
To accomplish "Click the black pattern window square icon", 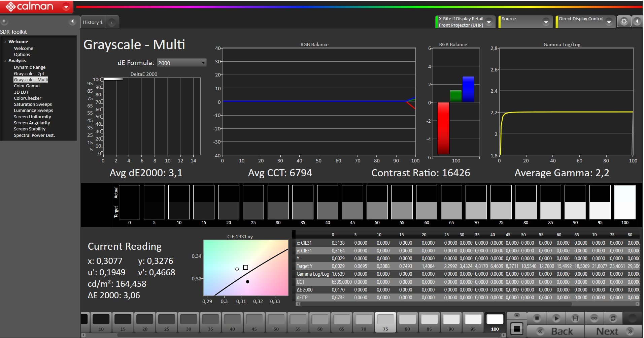I will pos(517,329).
